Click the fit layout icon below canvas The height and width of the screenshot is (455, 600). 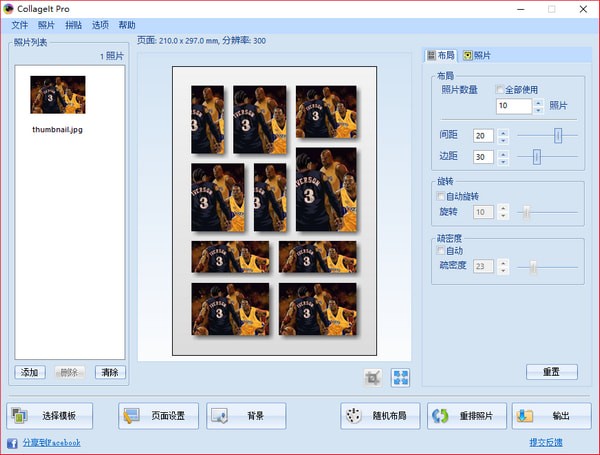[x=401, y=378]
